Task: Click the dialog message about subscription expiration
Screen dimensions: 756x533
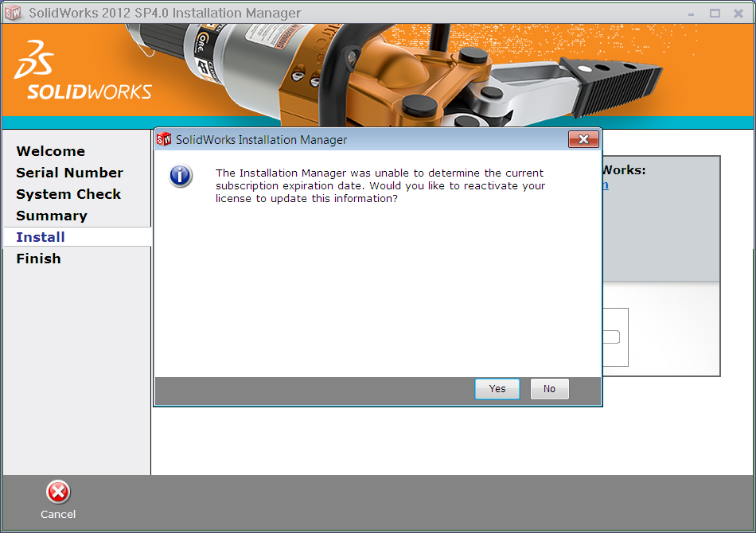Action: [x=380, y=185]
